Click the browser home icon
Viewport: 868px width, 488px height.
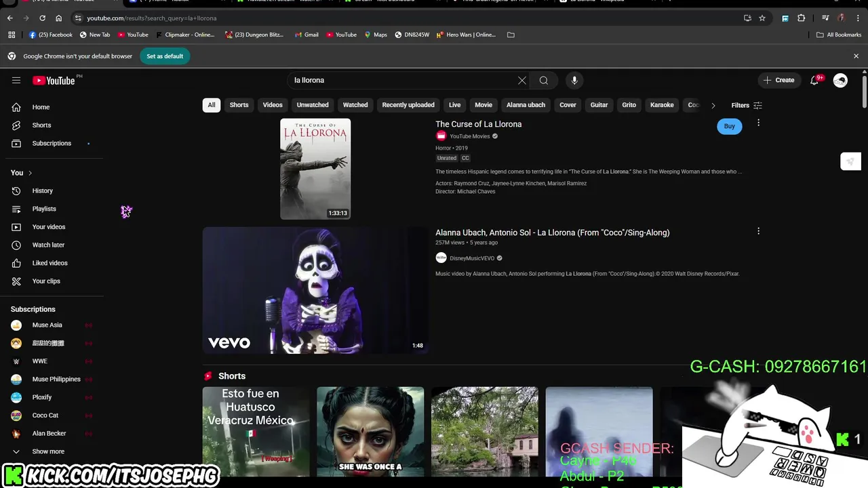(58, 18)
